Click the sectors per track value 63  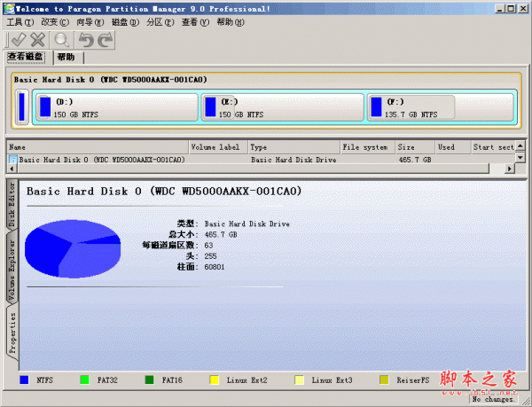(208, 246)
